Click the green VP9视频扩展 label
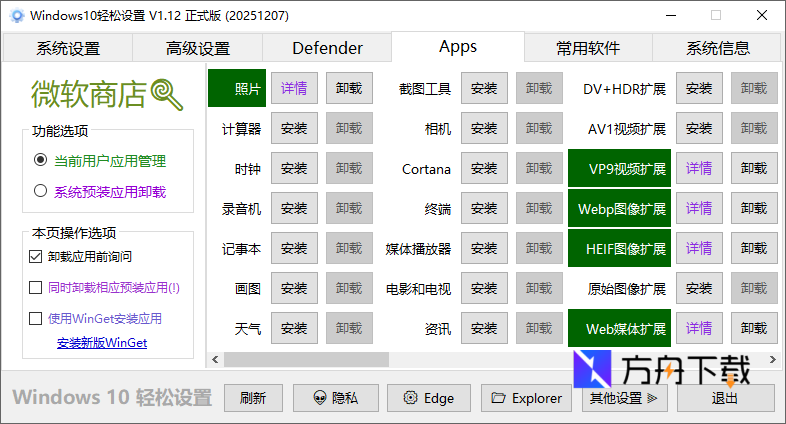The height and width of the screenshot is (424, 786). [619, 168]
